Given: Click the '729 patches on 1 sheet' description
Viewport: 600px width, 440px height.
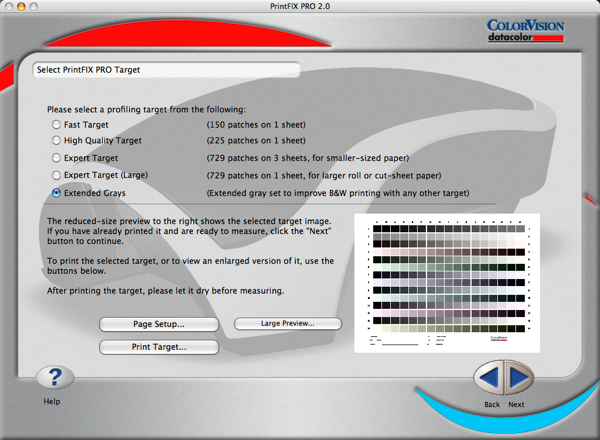Looking at the screenshot, I should pos(324,175).
